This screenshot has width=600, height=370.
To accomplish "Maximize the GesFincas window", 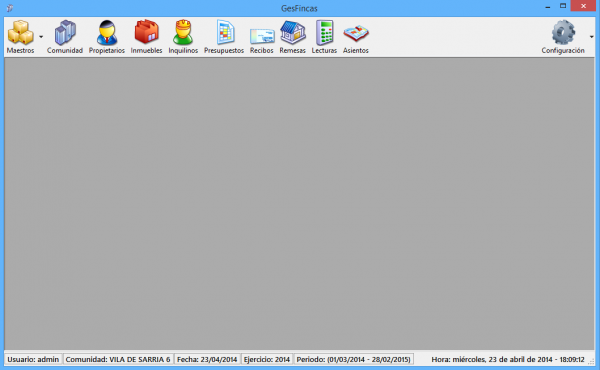I will coord(563,6).
